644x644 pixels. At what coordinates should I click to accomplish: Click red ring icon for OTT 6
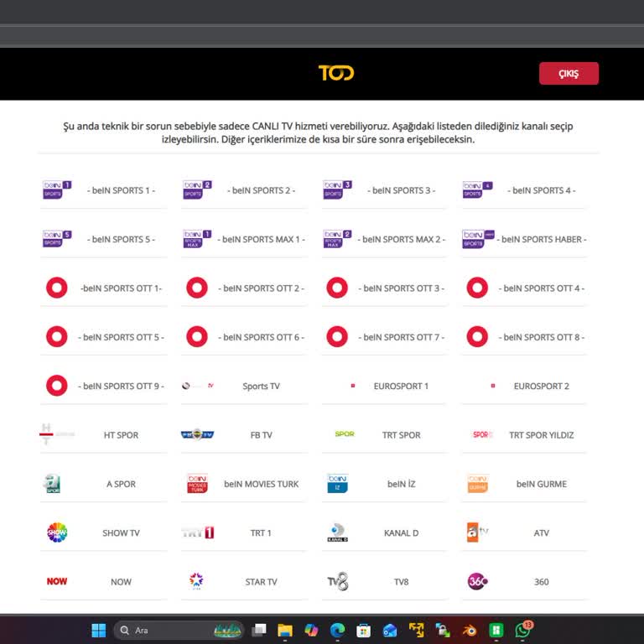(x=197, y=336)
